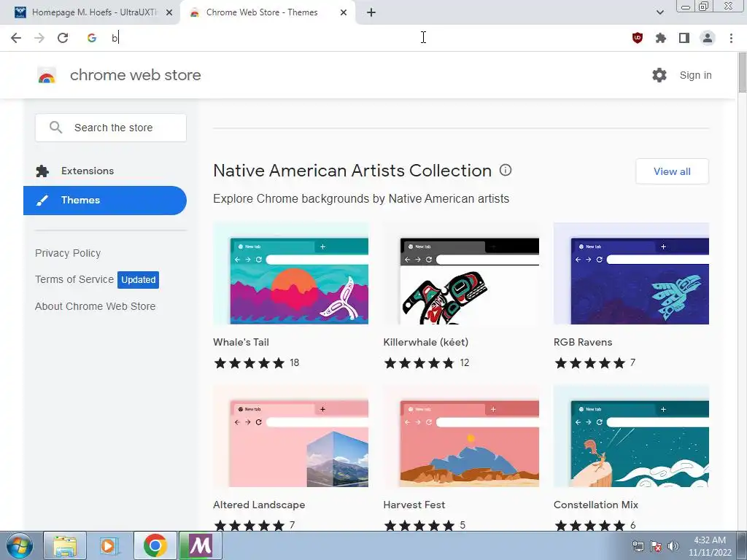Select the Chrome Web Store - Themes tab
Screen dimensions: 747x560
click(267, 12)
